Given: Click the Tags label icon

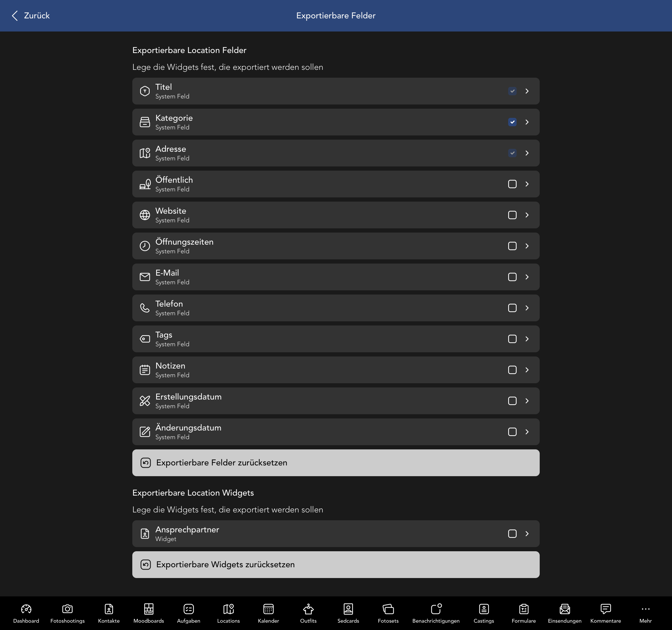Looking at the screenshot, I should [145, 339].
